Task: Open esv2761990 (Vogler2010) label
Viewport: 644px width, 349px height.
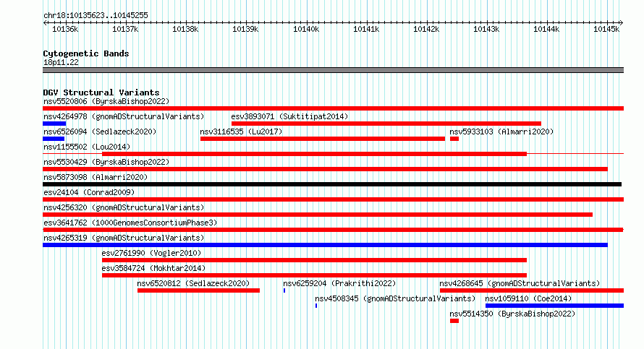Action: 151,253
